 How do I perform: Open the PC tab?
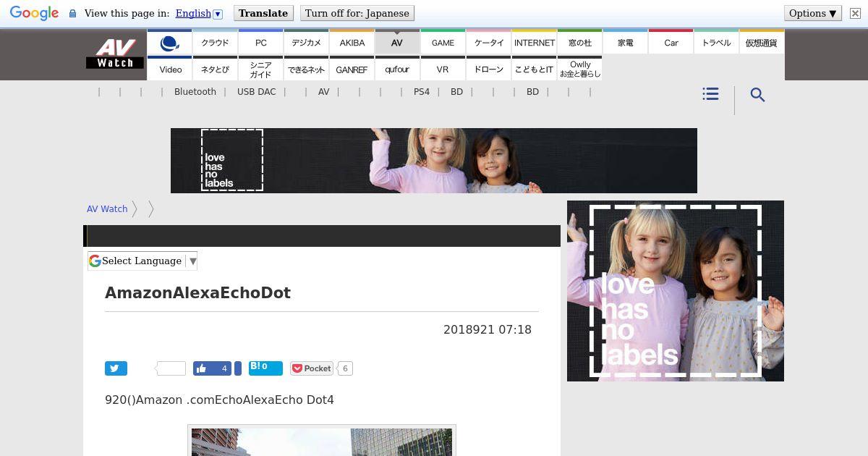pyautogui.click(x=261, y=42)
